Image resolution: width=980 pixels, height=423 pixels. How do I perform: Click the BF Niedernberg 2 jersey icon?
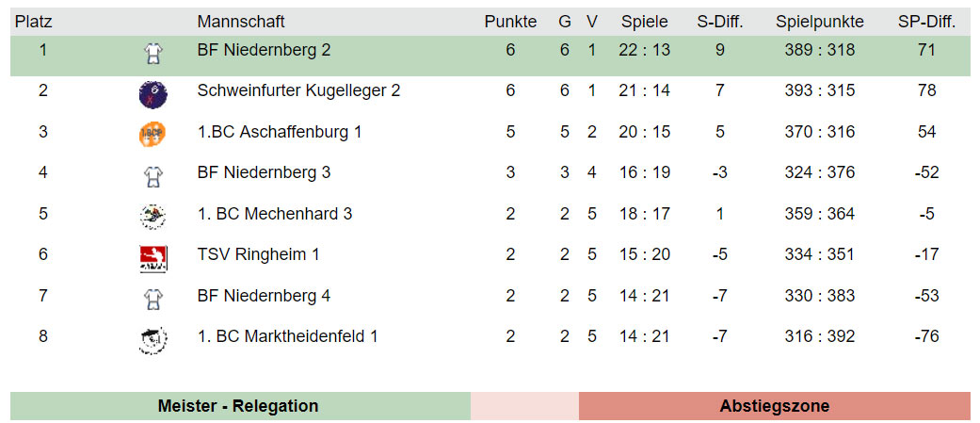pos(153,54)
